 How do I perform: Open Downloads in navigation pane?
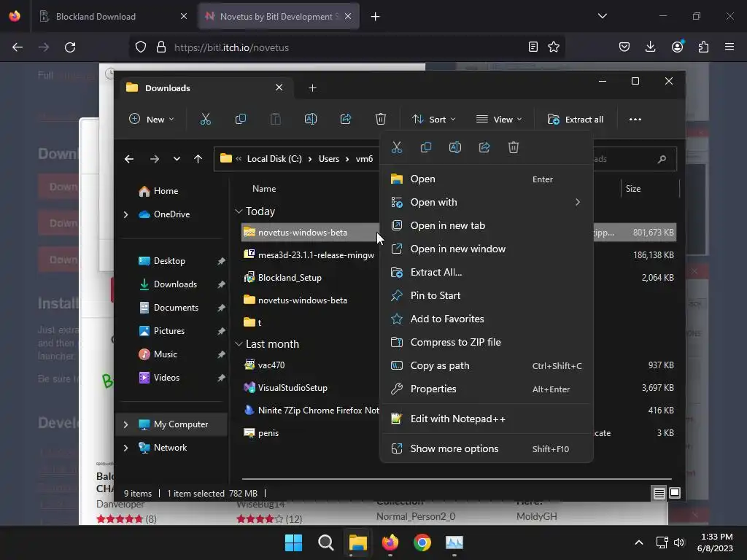175,284
